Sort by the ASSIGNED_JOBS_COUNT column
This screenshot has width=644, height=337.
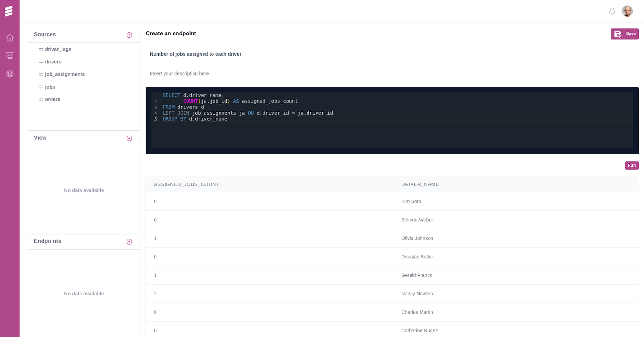186,184
